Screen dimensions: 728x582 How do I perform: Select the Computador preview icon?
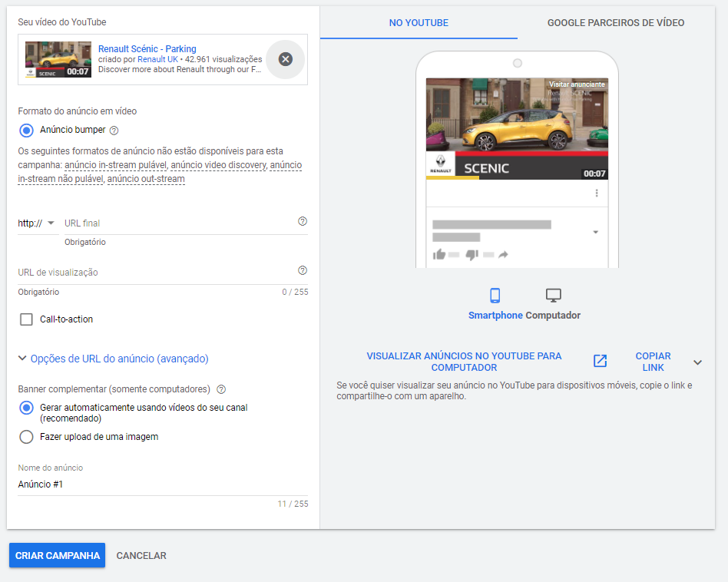tap(554, 295)
